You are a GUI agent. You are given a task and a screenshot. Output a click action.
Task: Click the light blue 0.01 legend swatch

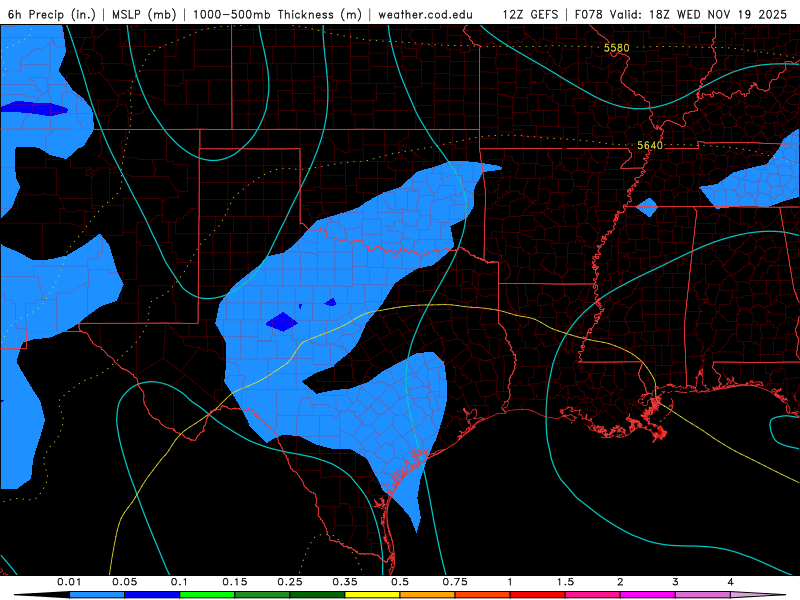point(97,595)
